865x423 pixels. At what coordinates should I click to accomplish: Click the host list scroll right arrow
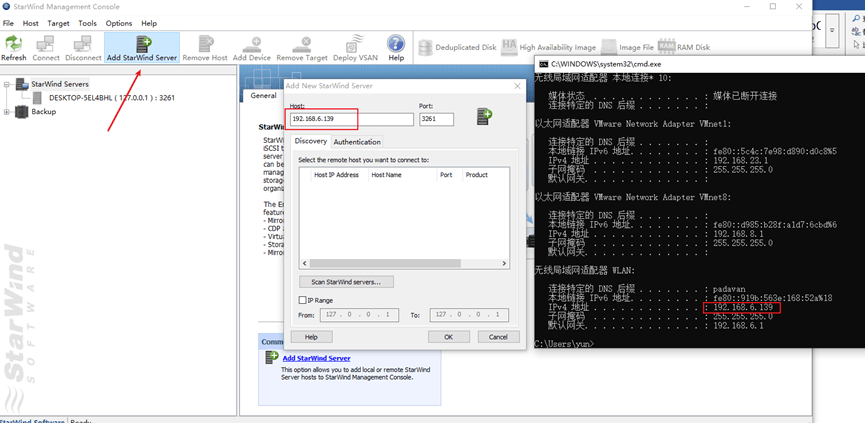504,264
